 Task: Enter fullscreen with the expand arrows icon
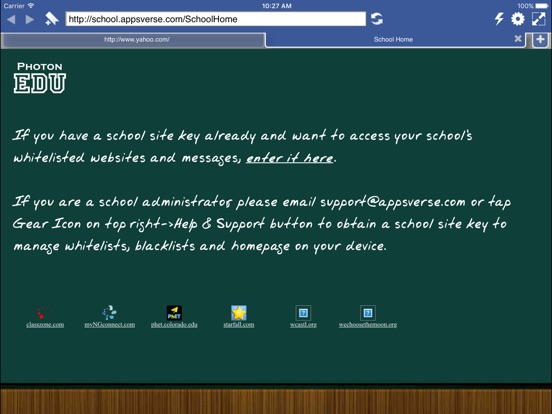pos(539,19)
